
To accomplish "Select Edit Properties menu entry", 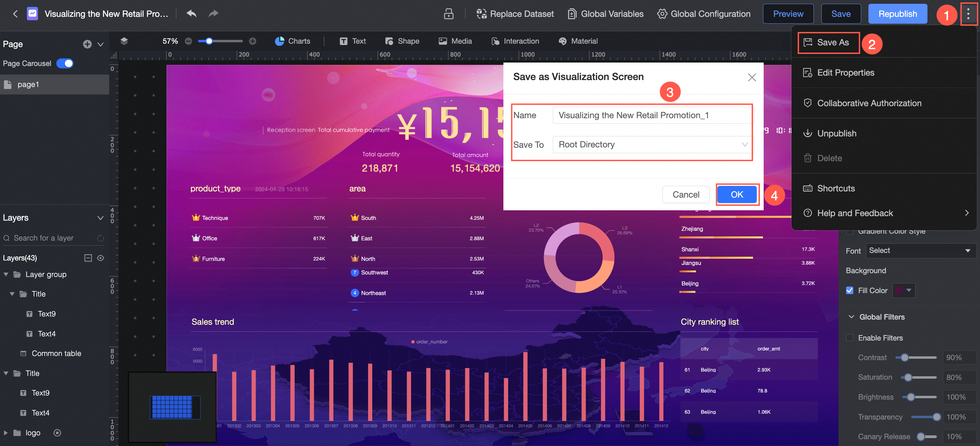I will tap(845, 73).
